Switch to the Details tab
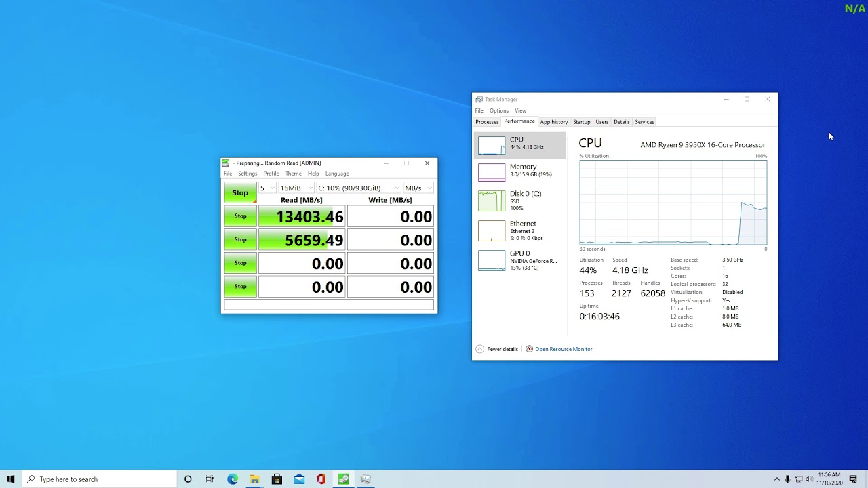This screenshot has width=868, height=488. tap(622, 122)
